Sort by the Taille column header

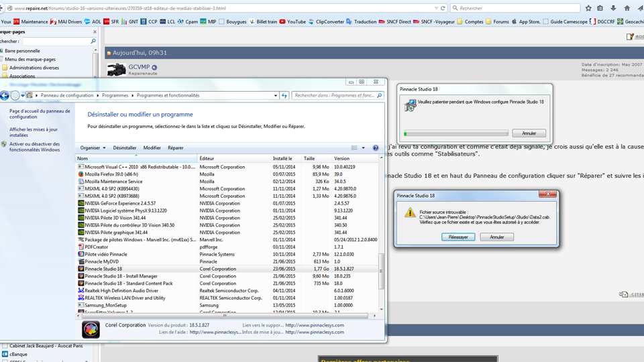(x=317, y=158)
